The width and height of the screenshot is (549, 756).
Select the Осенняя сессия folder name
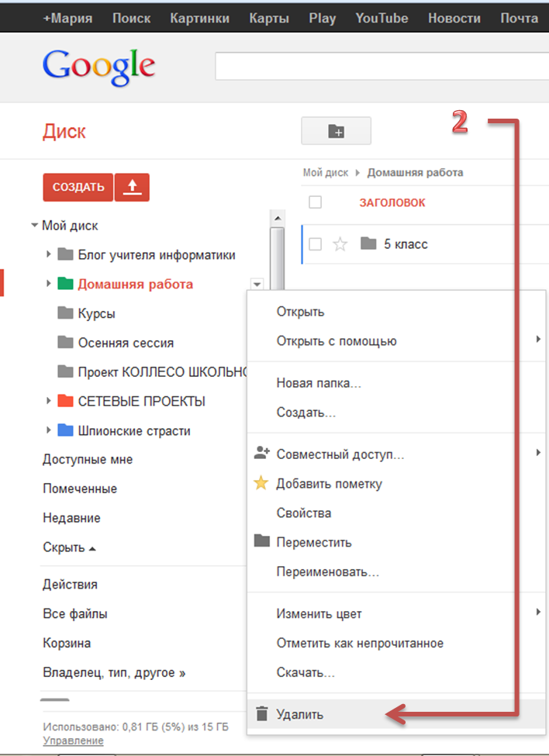click(126, 343)
